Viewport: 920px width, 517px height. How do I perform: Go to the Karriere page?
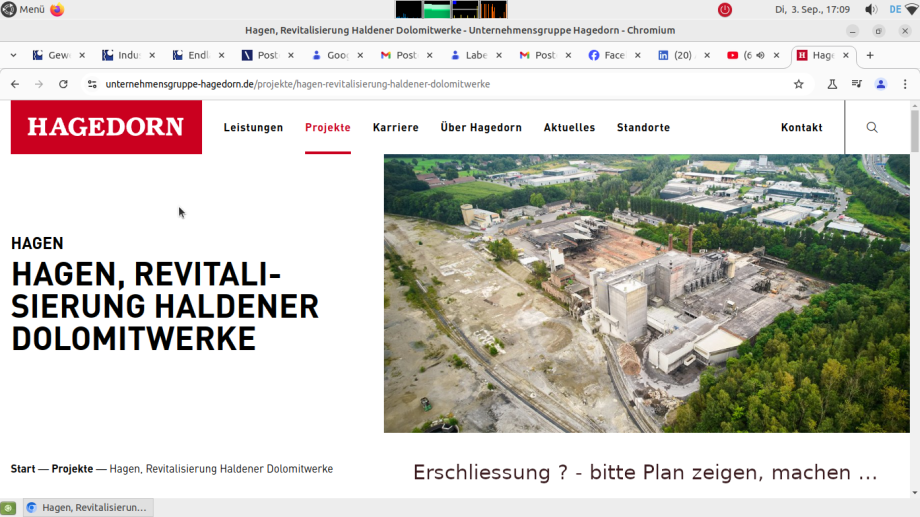point(395,127)
